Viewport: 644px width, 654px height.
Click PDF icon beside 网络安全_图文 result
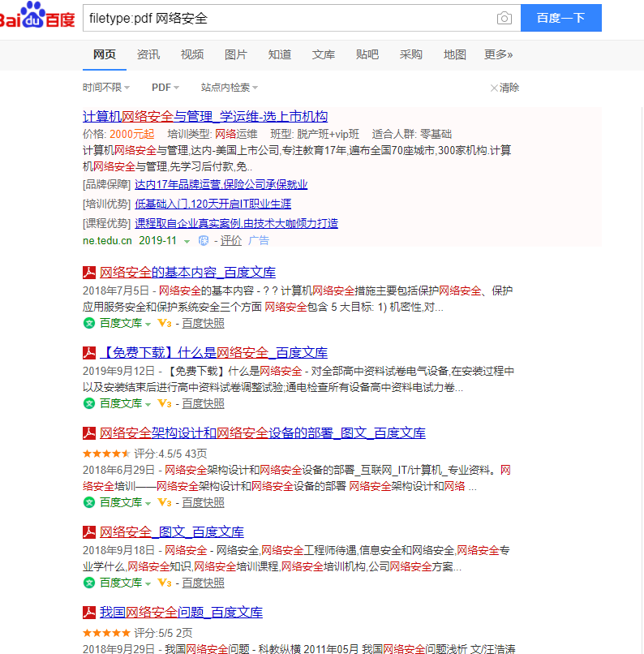89,532
